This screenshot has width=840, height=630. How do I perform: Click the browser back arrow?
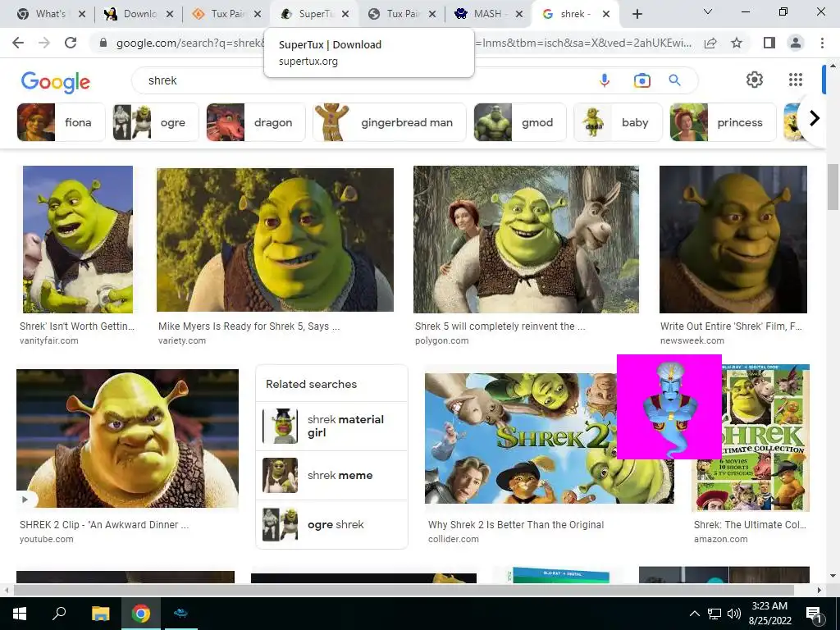[x=18, y=43]
